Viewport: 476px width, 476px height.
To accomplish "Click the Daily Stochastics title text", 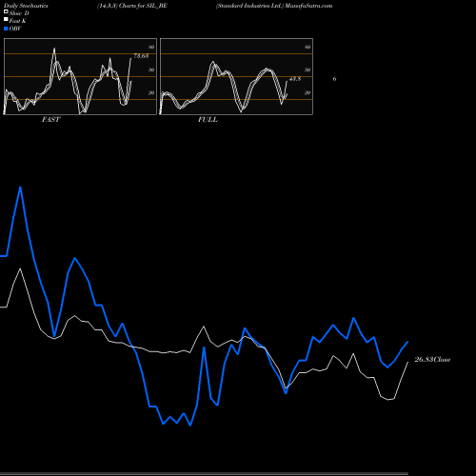I will pos(26,6).
